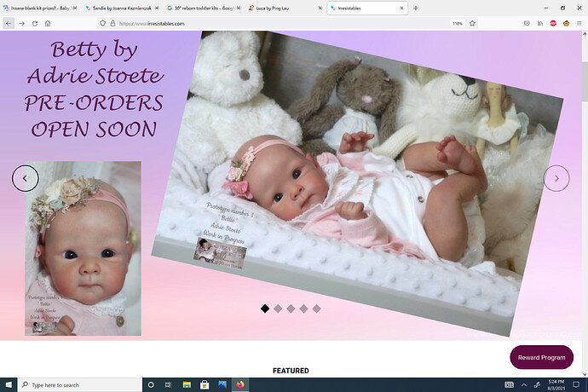Switch to Sandie by Joanna Kazmierczak tab

pos(122,8)
